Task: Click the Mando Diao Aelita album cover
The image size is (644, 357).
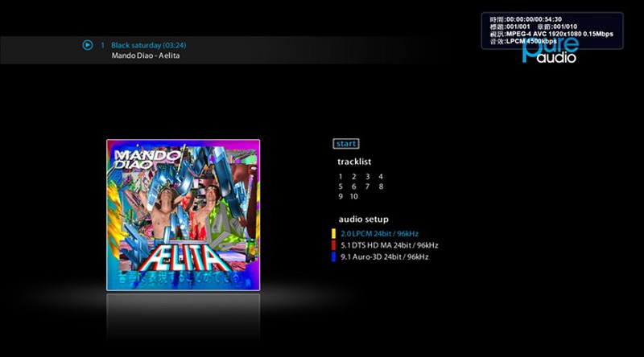Action: (x=183, y=215)
